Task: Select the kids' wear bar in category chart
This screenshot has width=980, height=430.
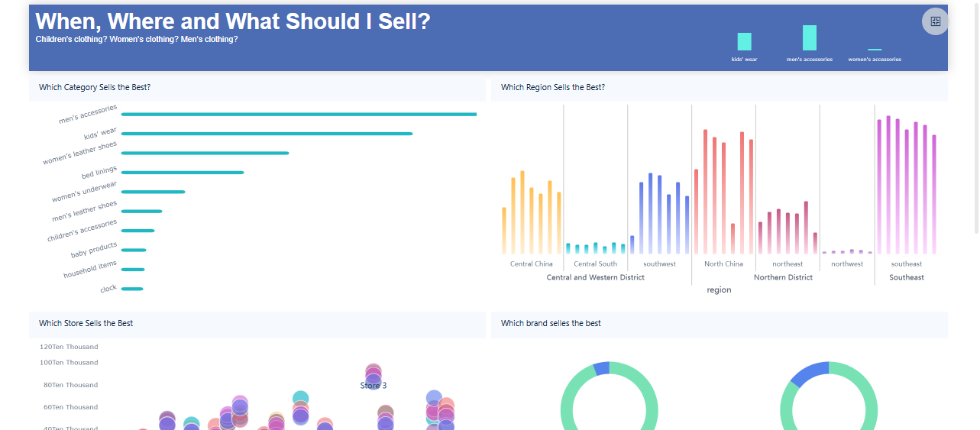Action: (x=267, y=134)
